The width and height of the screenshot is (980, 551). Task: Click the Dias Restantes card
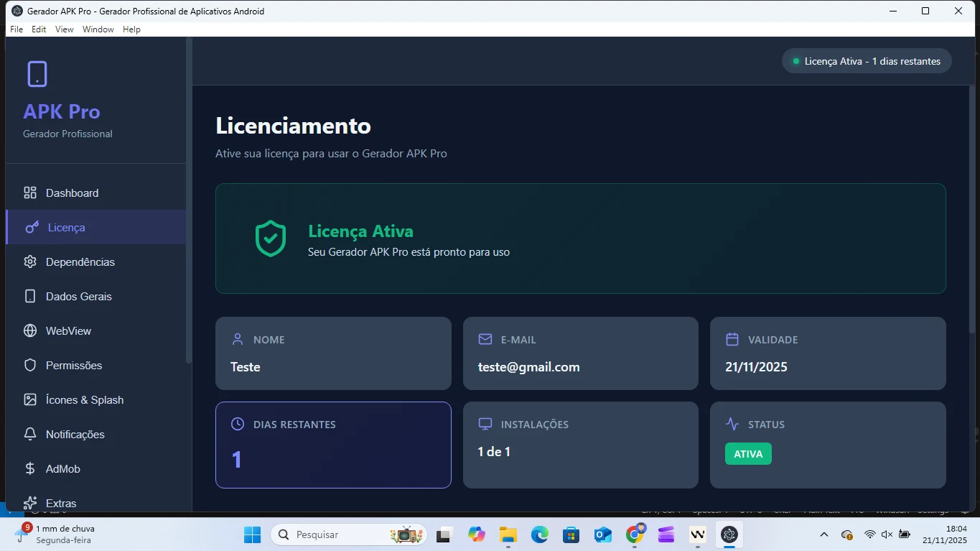(x=333, y=445)
